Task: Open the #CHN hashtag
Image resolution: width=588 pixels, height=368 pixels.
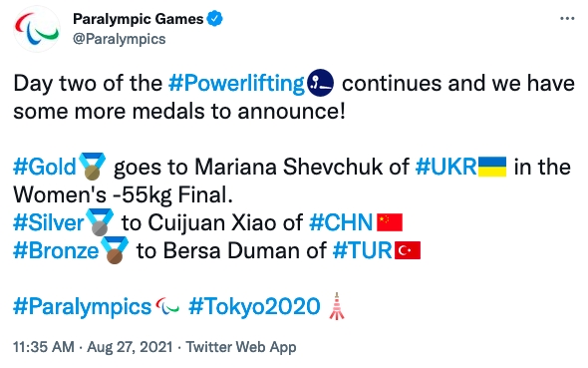Action: point(341,222)
